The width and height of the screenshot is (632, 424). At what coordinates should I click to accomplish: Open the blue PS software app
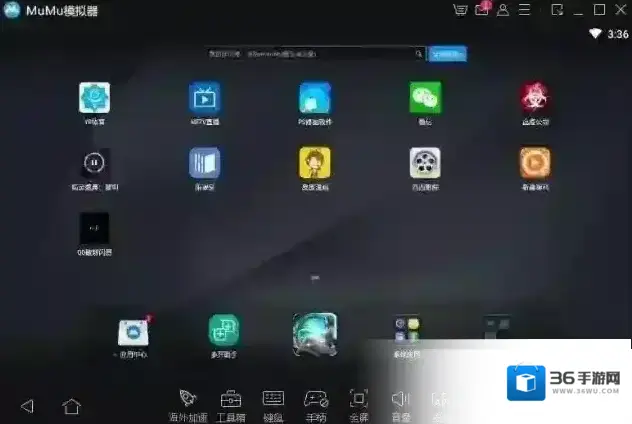pyautogui.click(x=315, y=98)
